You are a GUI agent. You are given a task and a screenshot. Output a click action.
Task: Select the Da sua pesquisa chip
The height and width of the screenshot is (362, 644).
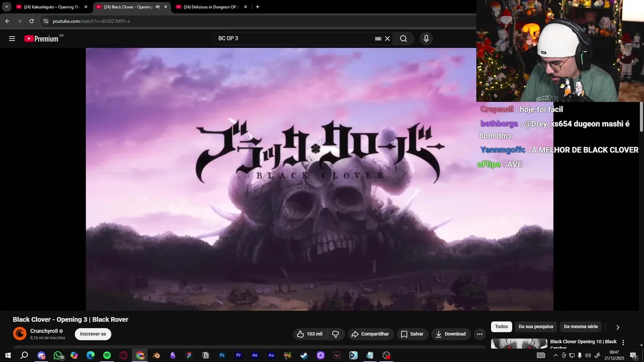pos(536,327)
